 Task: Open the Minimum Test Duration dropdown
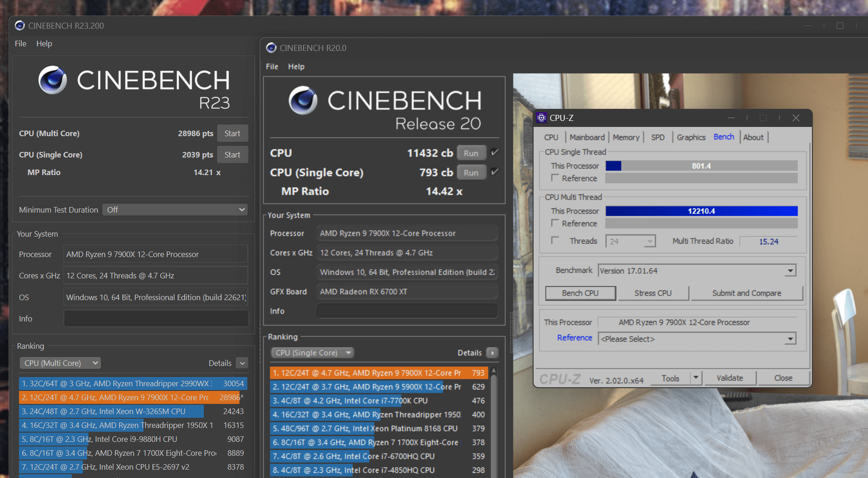tap(175, 210)
